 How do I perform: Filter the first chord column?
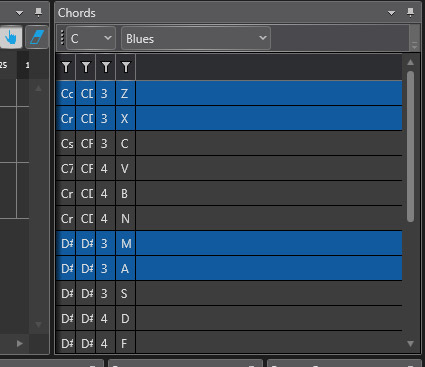[66, 67]
